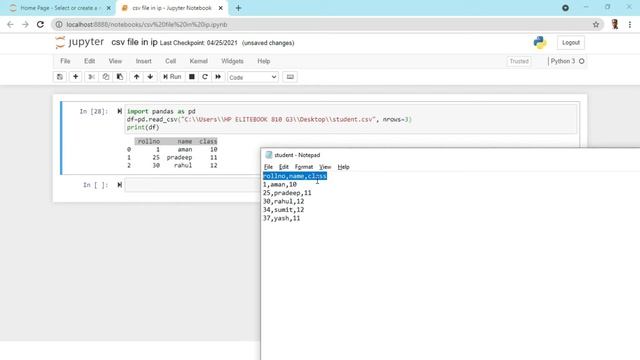Interrupt the kernel with stop icon
Viewport: 640px width, 360px height.
tap(191, 77)
